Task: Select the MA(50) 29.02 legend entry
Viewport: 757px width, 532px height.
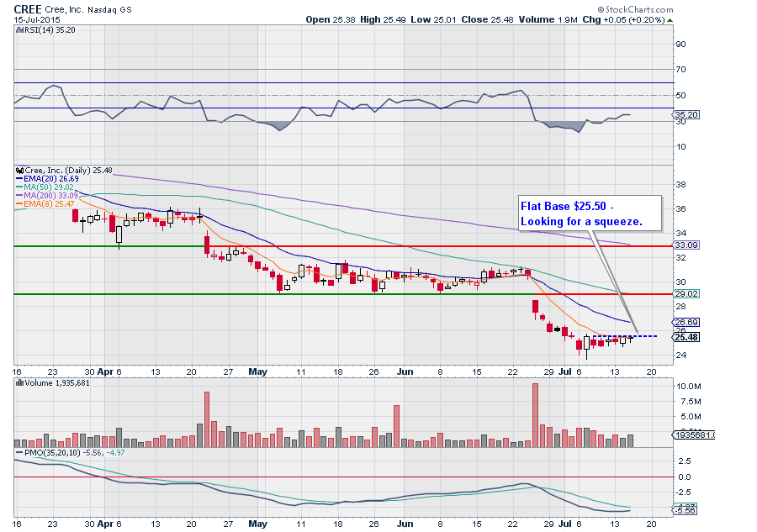Action: [x=45, y=187]
